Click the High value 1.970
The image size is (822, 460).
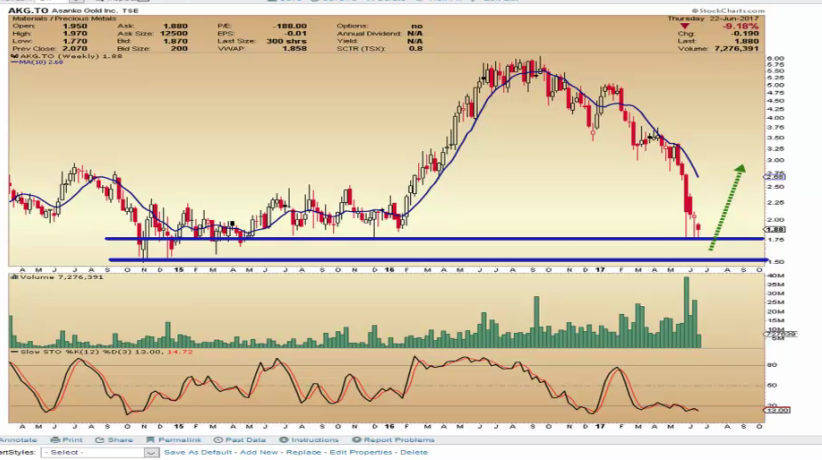(74, 33)
